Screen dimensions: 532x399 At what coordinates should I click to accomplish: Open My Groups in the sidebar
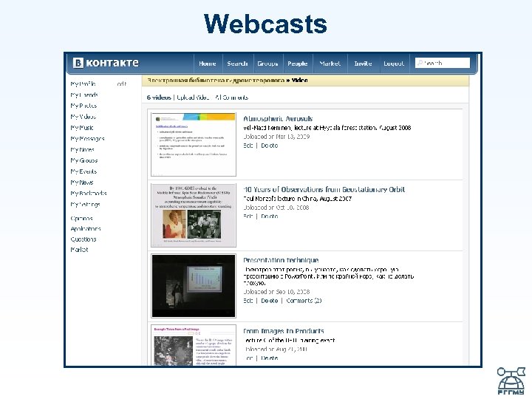coord(84,160)
